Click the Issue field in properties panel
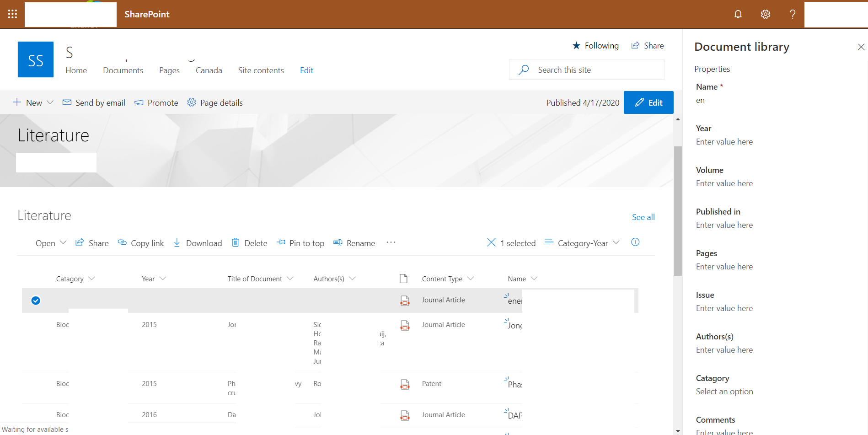 click(x=724, y=308)
